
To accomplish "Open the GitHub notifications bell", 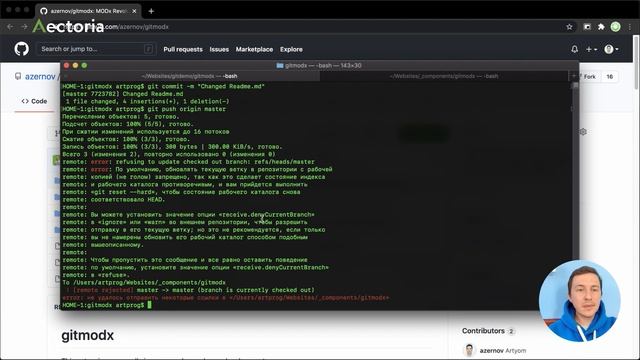I will pyautogui.click(x=575, y=49).
